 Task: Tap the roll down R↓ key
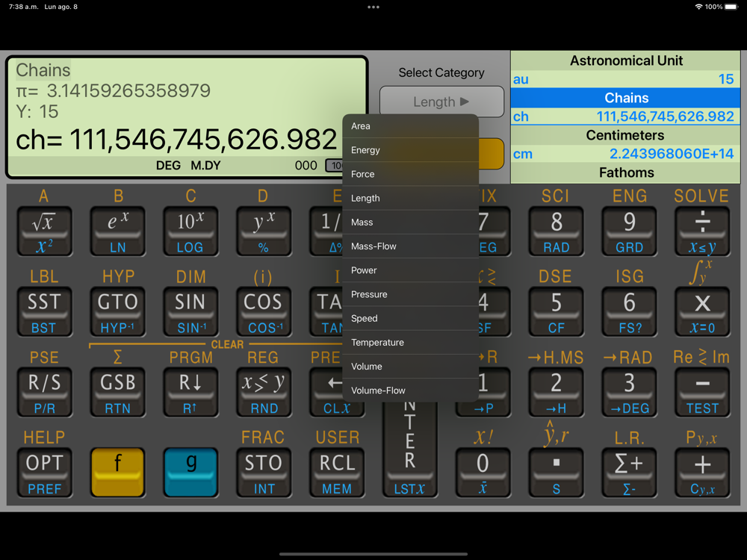tap(190, 393)
